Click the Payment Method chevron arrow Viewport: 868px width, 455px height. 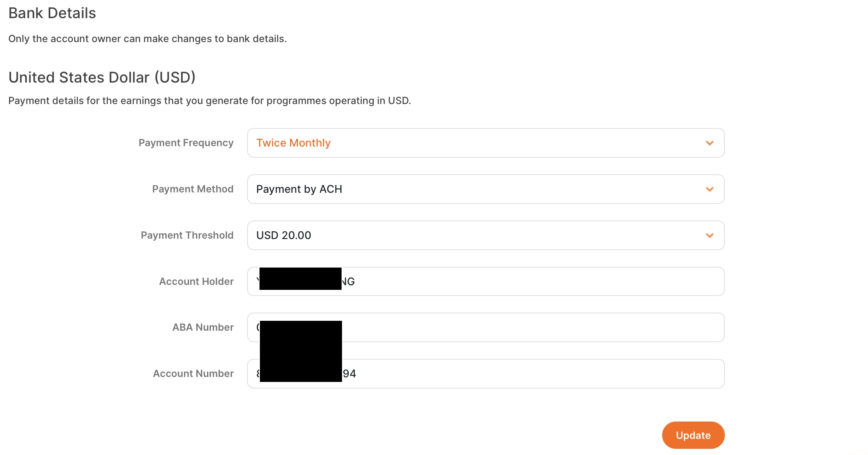[710, 189]
